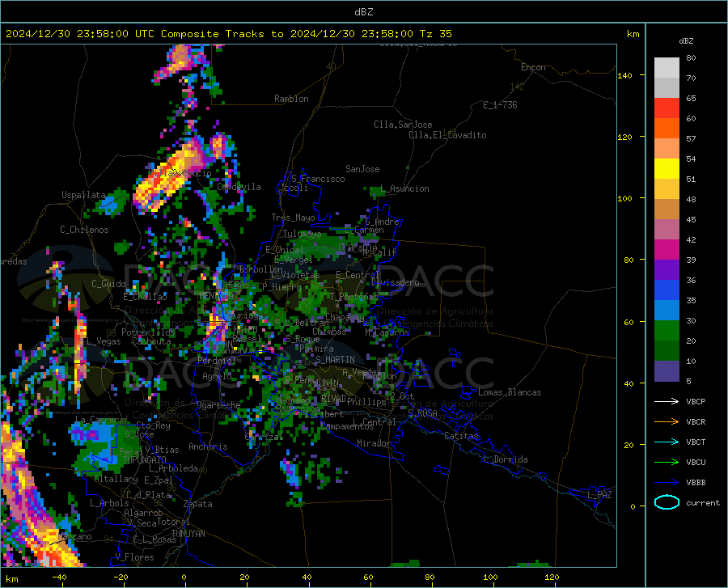
Task: Click the V_Flores map label
Action: point(134,557)
